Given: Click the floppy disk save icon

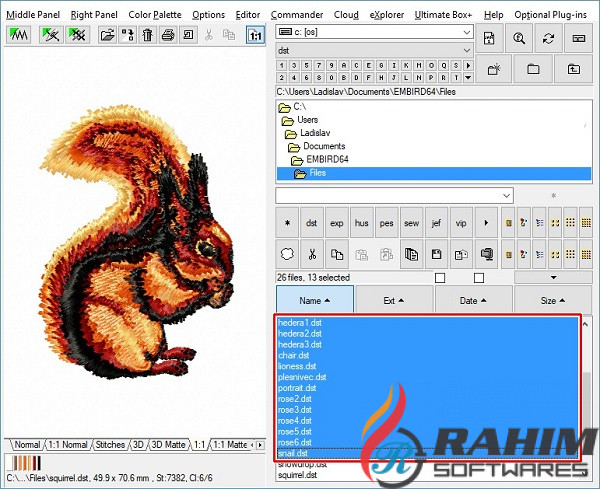Looking at the screenshot, I should pos(436,254).
